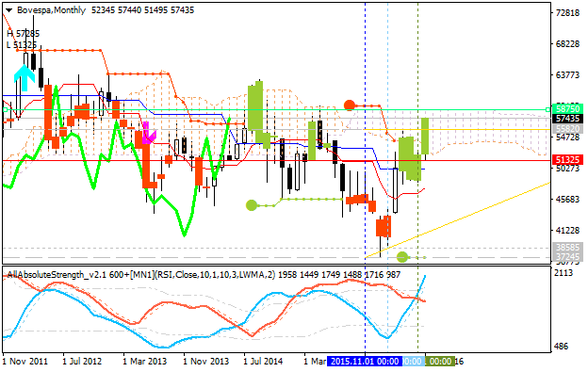This screenshot has height=372, width=588.
Task: Select the green 58750 price label
Action: coord(567,109)
